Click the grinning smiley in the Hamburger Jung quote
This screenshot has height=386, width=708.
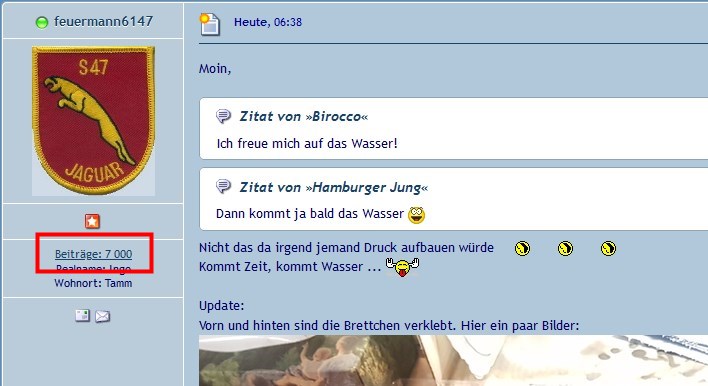coord(416,214)
